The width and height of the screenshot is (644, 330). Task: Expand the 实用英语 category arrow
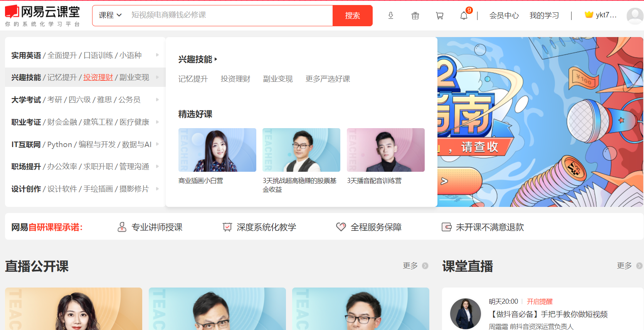157,55
